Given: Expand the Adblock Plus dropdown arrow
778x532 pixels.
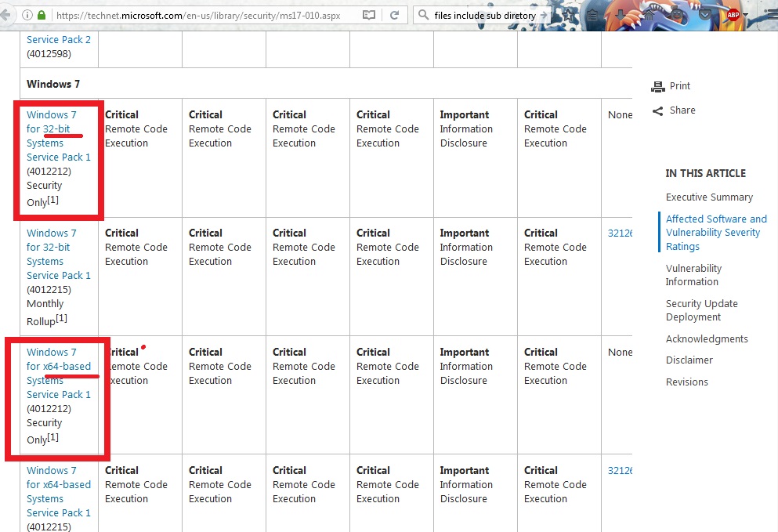Looking at the screenshot, I should click(x=745, y=15).
